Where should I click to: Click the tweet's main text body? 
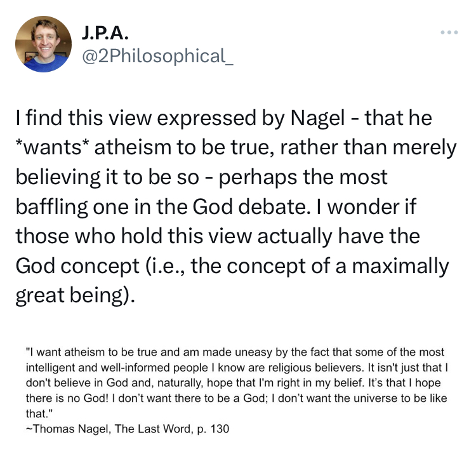pyautogui.click(x=235, y=207)
